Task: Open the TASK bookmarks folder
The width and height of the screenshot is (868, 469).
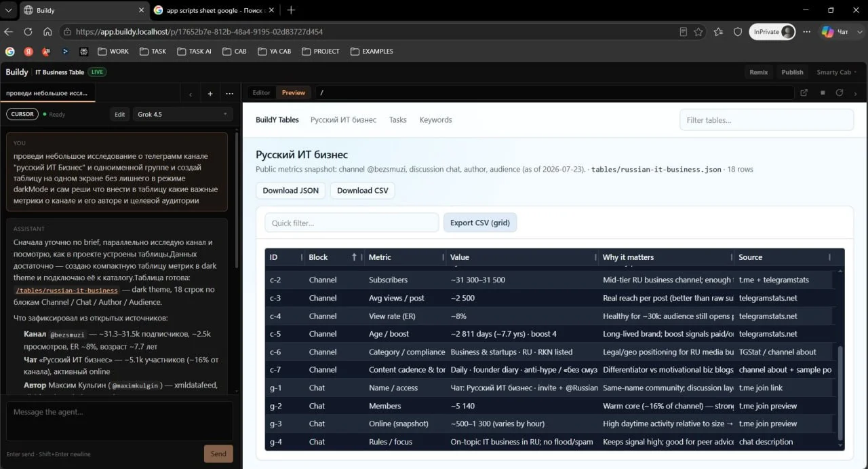Action: click(153, 51)
